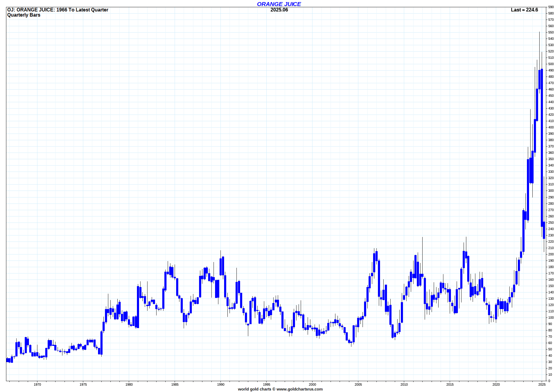Click the 300 y-axis label
The image size is (558, 392).
coord(551,191)
